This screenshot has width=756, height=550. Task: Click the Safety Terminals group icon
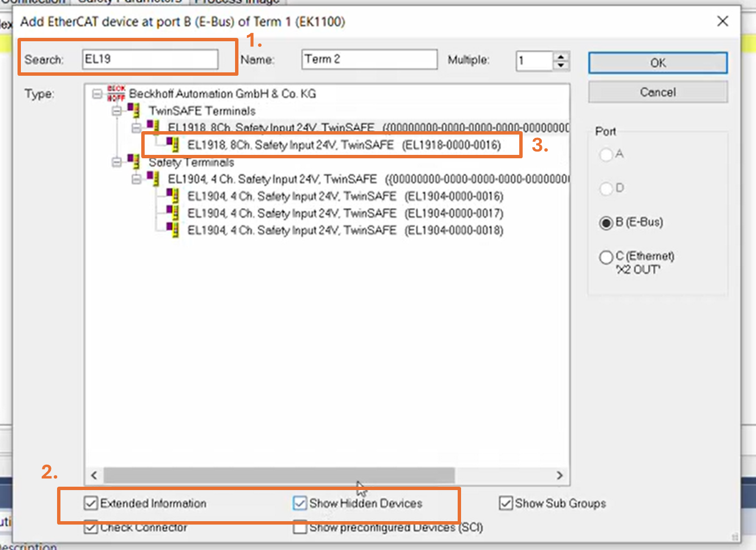pos(134,162)
